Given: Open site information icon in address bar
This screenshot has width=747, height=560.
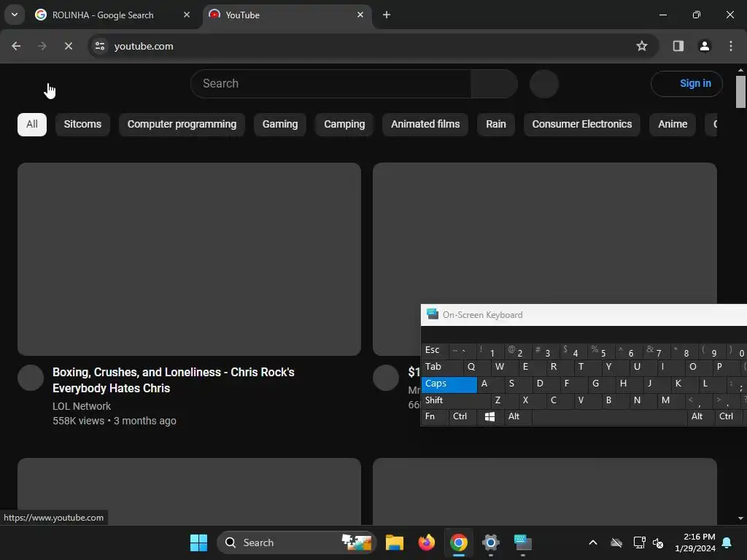Looking at the screenshot, I should click(x=100, y=46).
